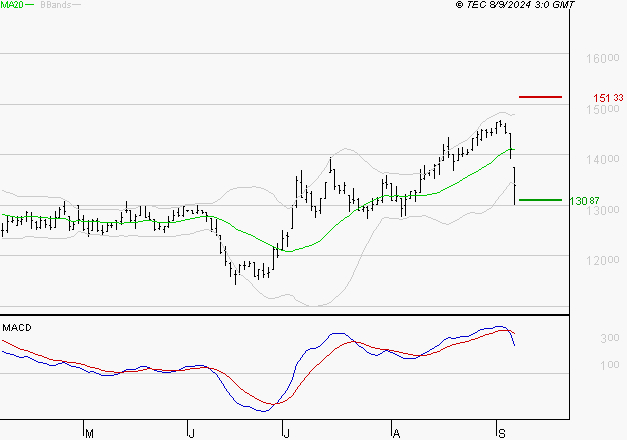Click the S month marker on time axis
The image size is (627, 440).
[x=502, y=433]
